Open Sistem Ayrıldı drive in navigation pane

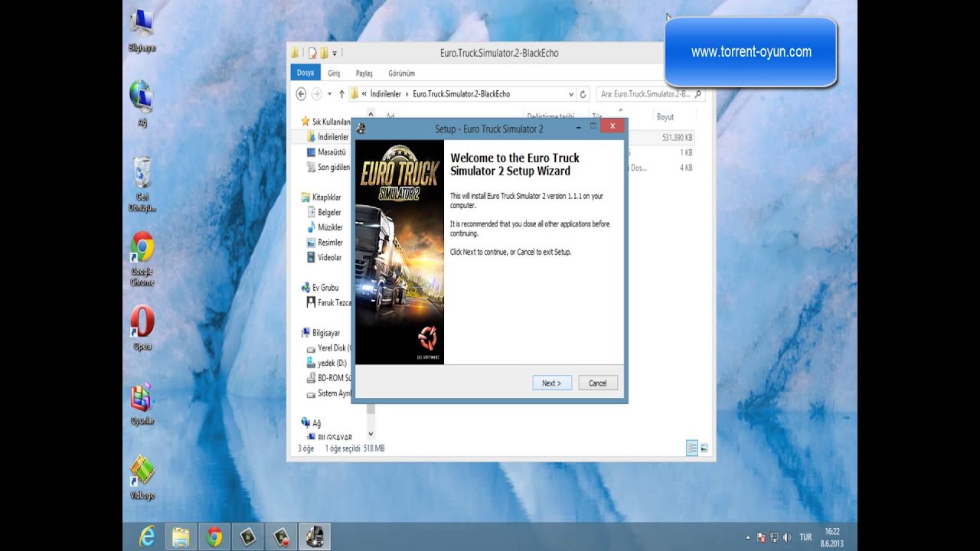point(328,393)
